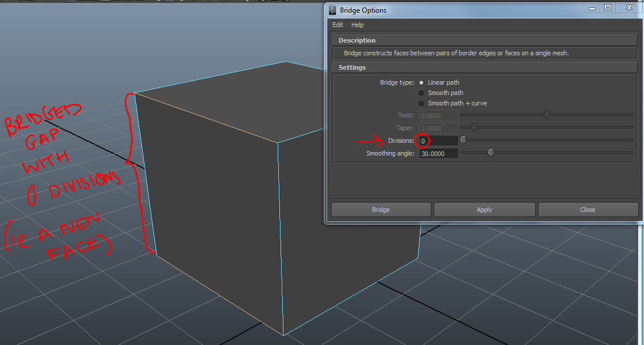Click the Taper slider handle
Viewport: 644px width, 345px height.
point(473,127)
